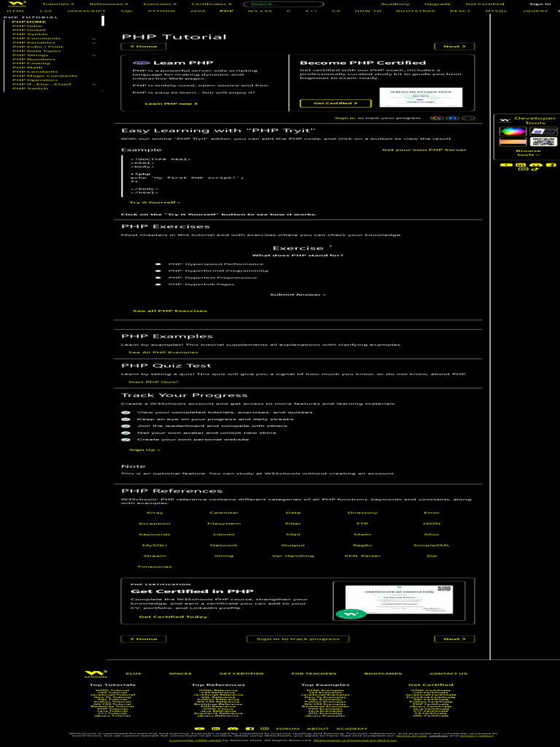Screen dimensions: 560x747
Task: Open the mockup tool thumbnail in Developer Tools
Action: (543, 131)
